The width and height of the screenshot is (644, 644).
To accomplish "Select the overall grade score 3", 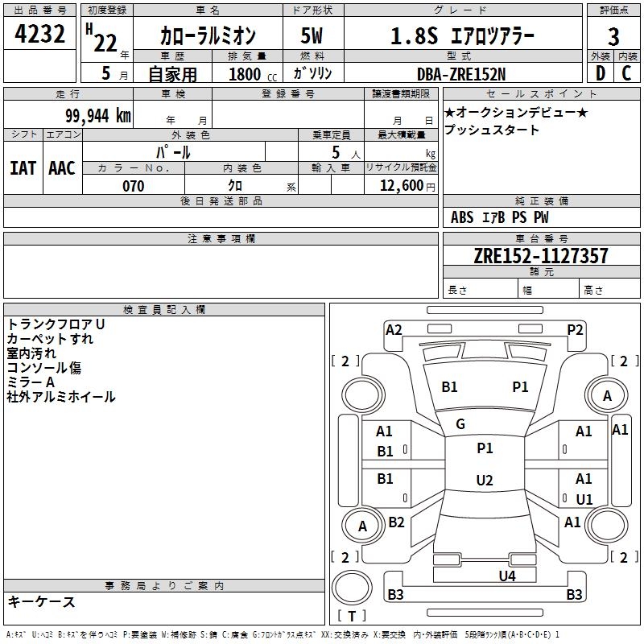I will pyautogui.click(x=613, y=36).
